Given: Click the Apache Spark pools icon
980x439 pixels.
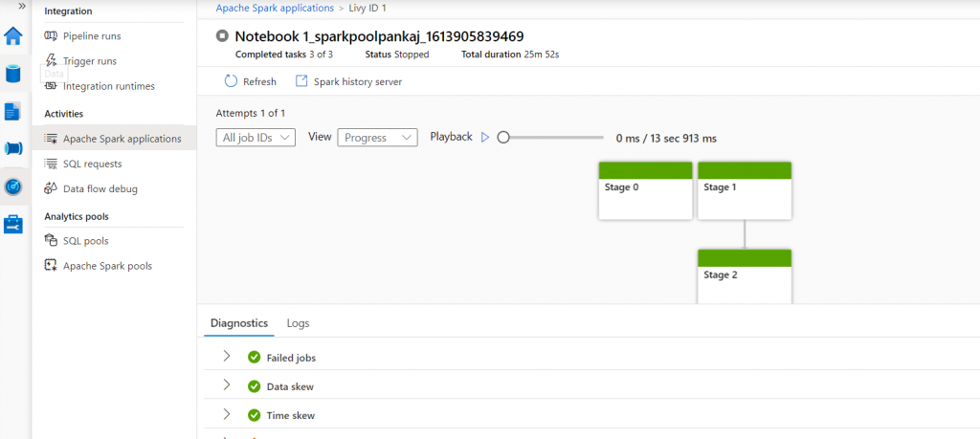Looking at the screenshot, I should point(51,265).
